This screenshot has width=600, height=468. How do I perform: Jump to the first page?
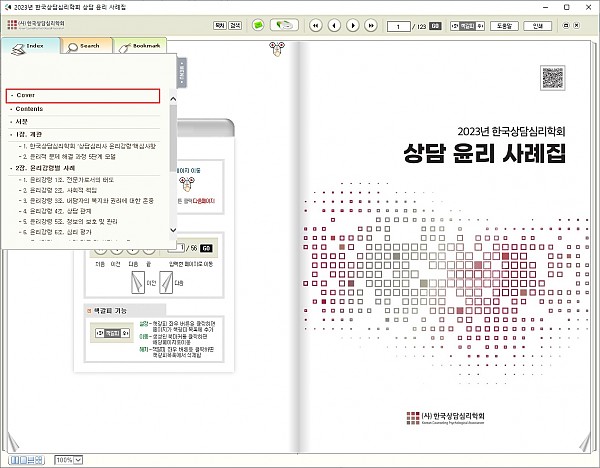point(315,26)
